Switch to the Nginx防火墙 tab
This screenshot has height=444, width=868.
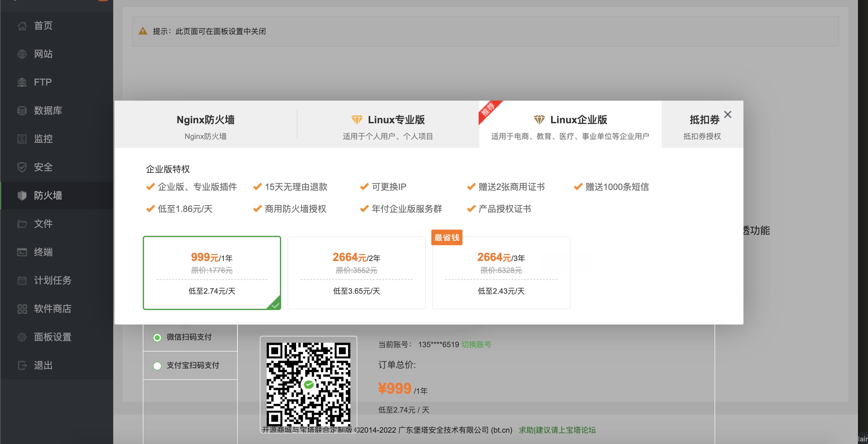206,124
